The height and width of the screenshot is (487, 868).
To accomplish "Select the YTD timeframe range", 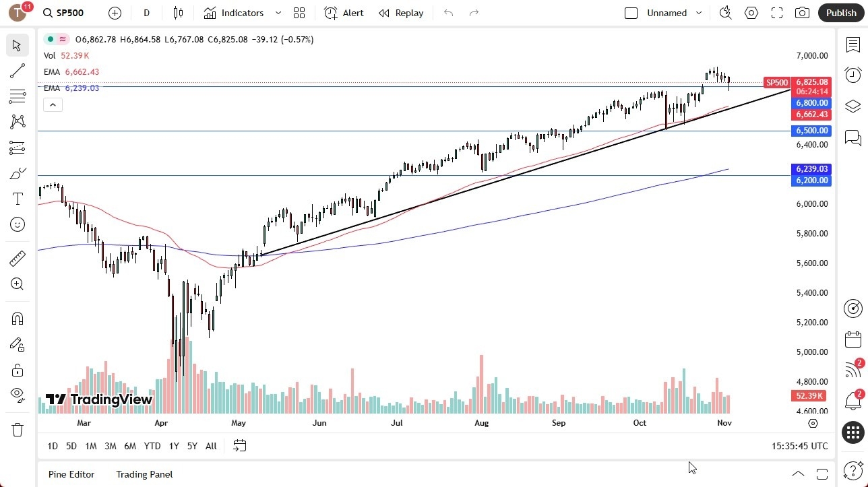I will (152, 445).
